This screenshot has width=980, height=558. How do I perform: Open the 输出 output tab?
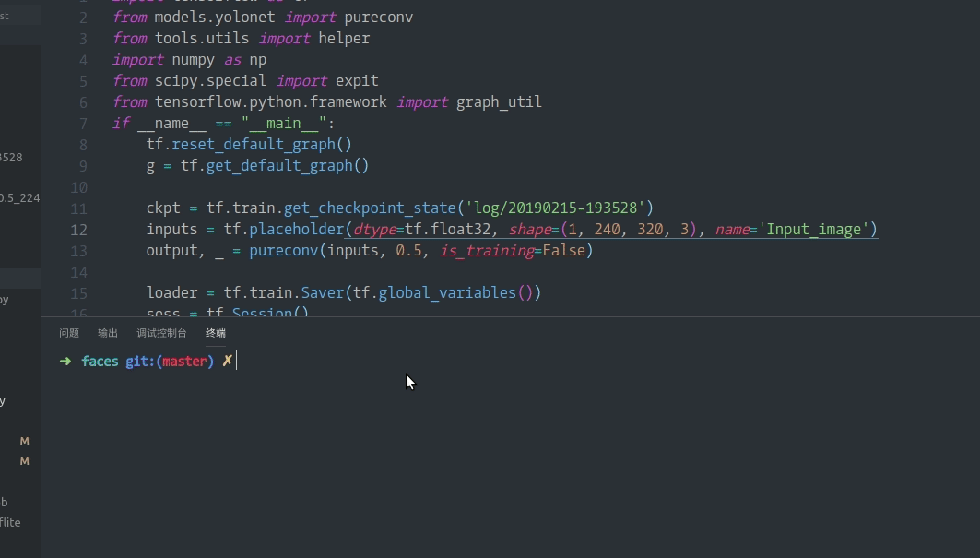[x=108, y=333]
